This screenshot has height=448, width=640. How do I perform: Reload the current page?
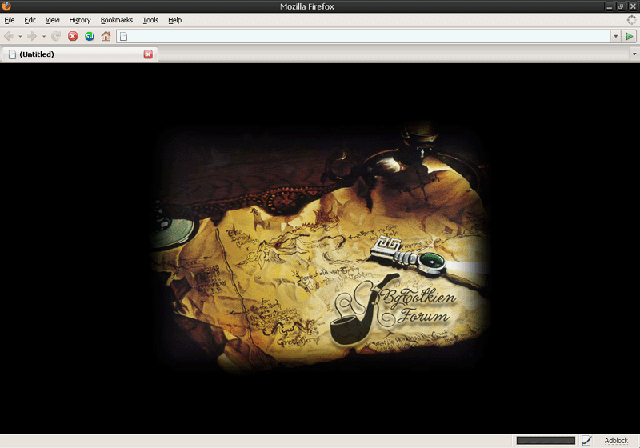(56, 36)
